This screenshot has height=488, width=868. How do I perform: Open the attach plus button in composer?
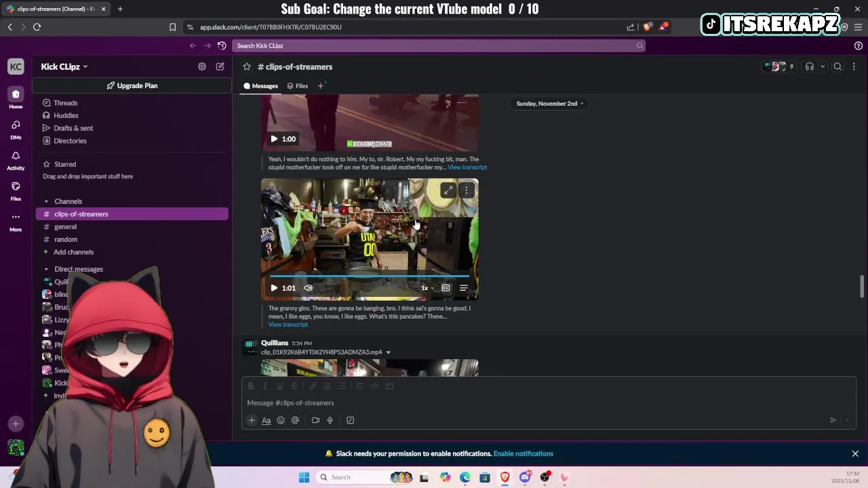pyautogui.click(x=252, y=420)
